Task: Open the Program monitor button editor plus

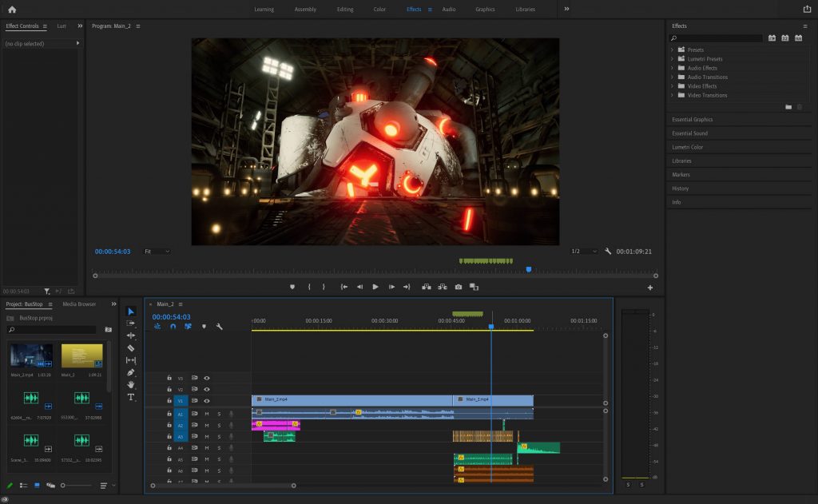Action: pos(650,288)
